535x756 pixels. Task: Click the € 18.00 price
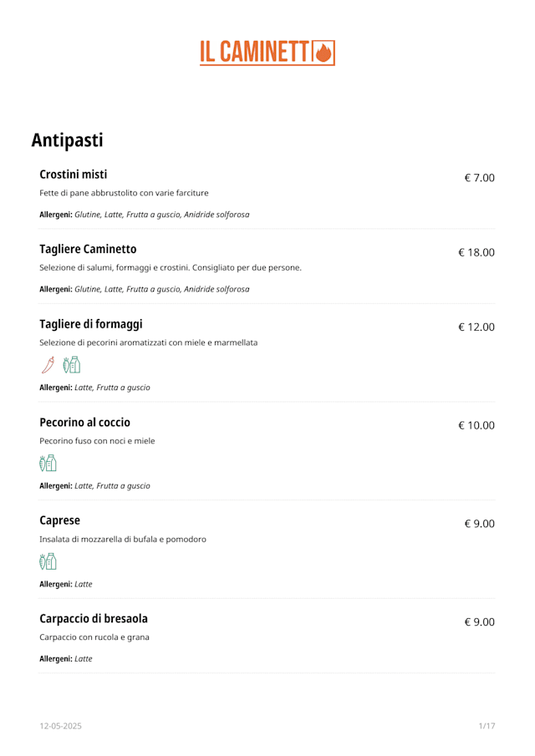(476, 252)
